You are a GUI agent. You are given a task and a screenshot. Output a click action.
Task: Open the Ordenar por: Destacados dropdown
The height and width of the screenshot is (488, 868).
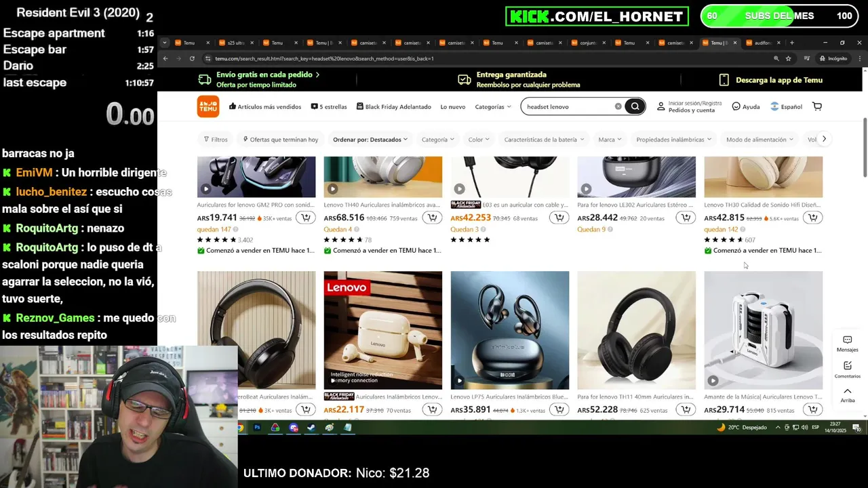[x=370, y=140]
